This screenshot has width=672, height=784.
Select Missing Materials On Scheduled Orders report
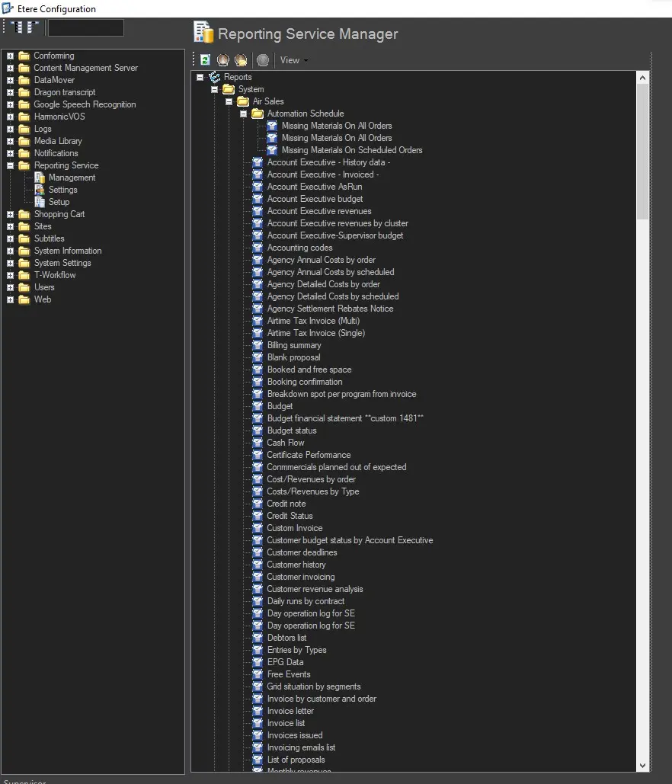pos(351,150)
